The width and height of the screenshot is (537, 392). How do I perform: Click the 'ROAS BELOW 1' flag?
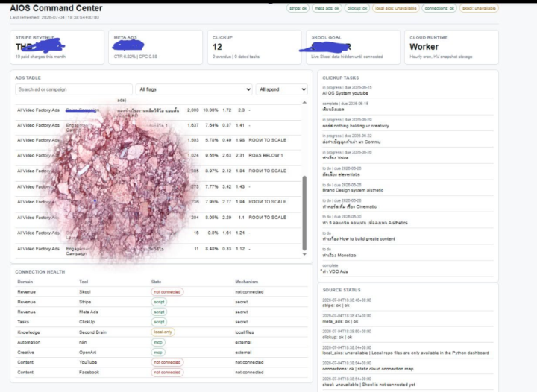266,155
